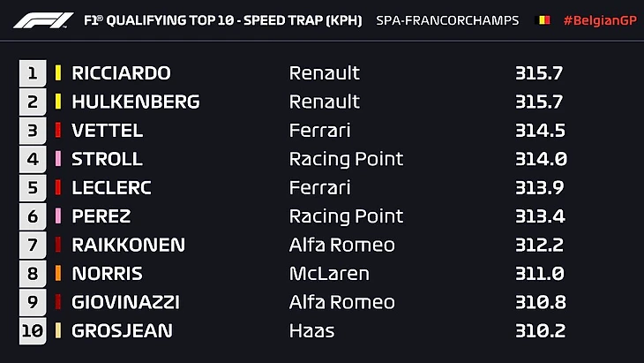Click the orange McLaren color bar beside Norris

57,274
